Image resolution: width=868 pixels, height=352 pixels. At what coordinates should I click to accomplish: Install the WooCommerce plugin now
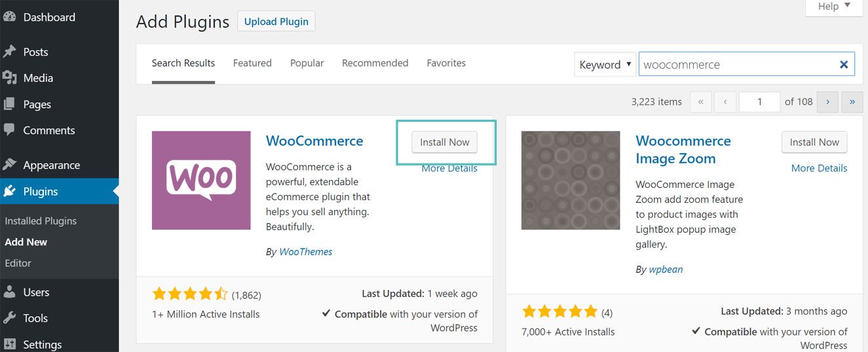pos(445,142)
